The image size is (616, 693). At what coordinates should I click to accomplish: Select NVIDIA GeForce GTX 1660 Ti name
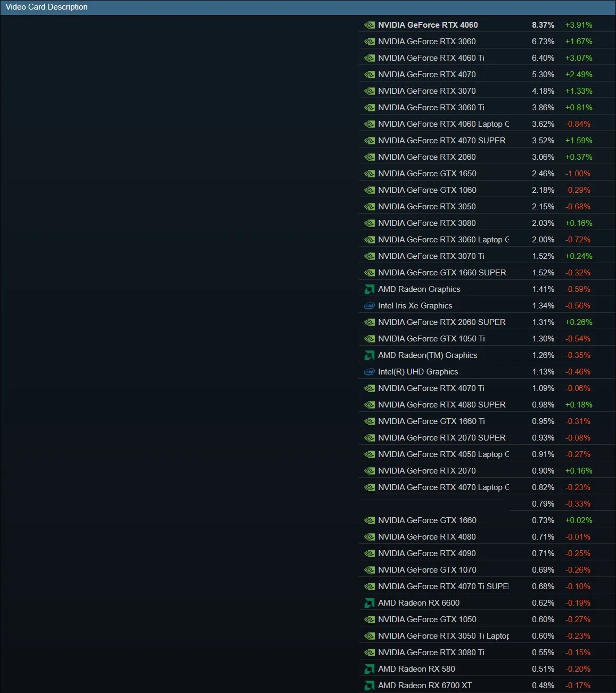(x=431, y=421)
